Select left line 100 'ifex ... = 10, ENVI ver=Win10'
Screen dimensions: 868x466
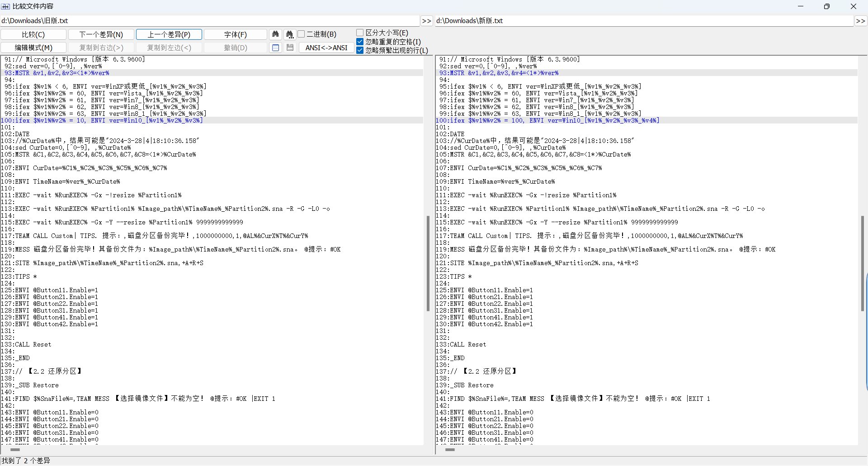click(212, 120)
